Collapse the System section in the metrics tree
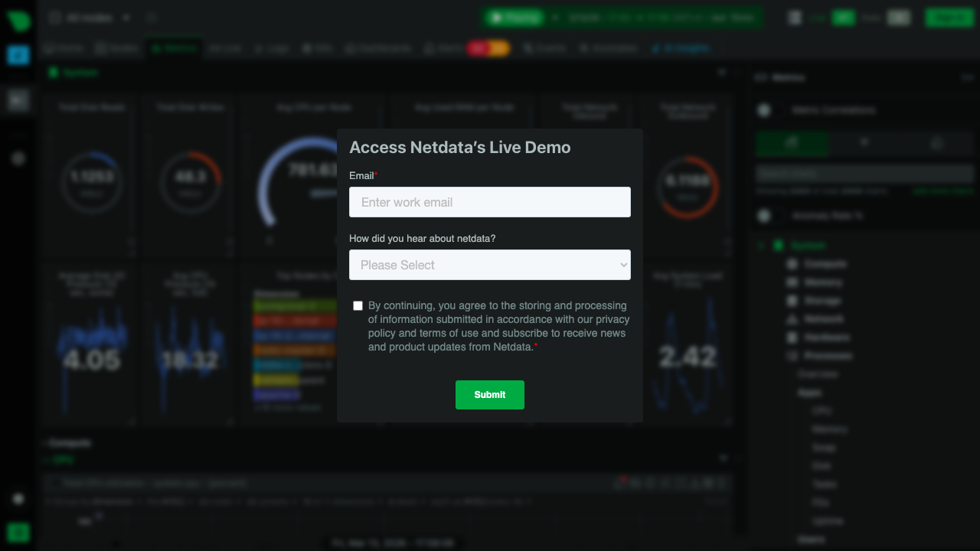The image size is (980, 551). [760, 245]
